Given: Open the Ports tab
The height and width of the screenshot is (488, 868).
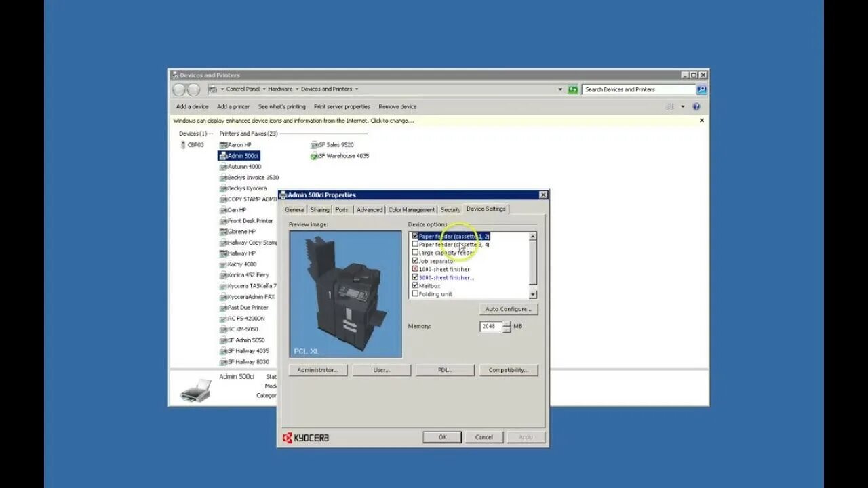Looking at the screenshot, I should [x=342, y=210].
